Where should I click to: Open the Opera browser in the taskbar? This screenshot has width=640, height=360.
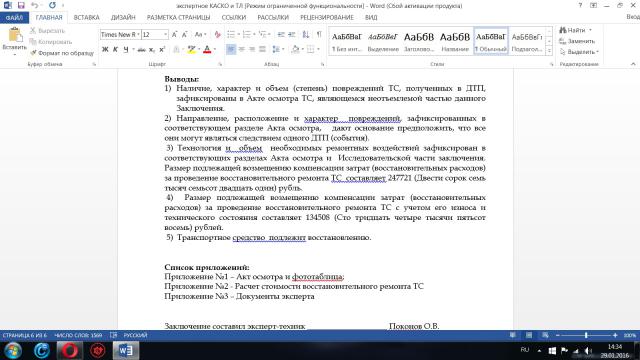[x=69, y=351]
